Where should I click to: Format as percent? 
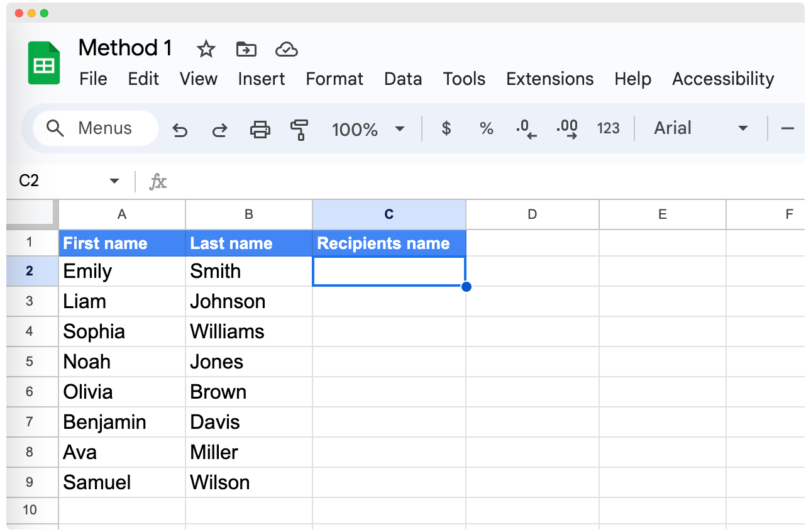coord(486,128)
